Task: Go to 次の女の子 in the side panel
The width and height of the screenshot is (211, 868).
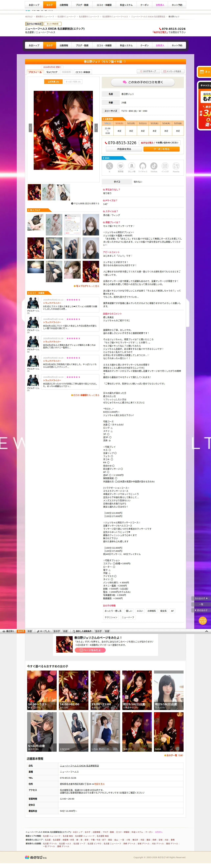Action: click(x=201, y=598)
